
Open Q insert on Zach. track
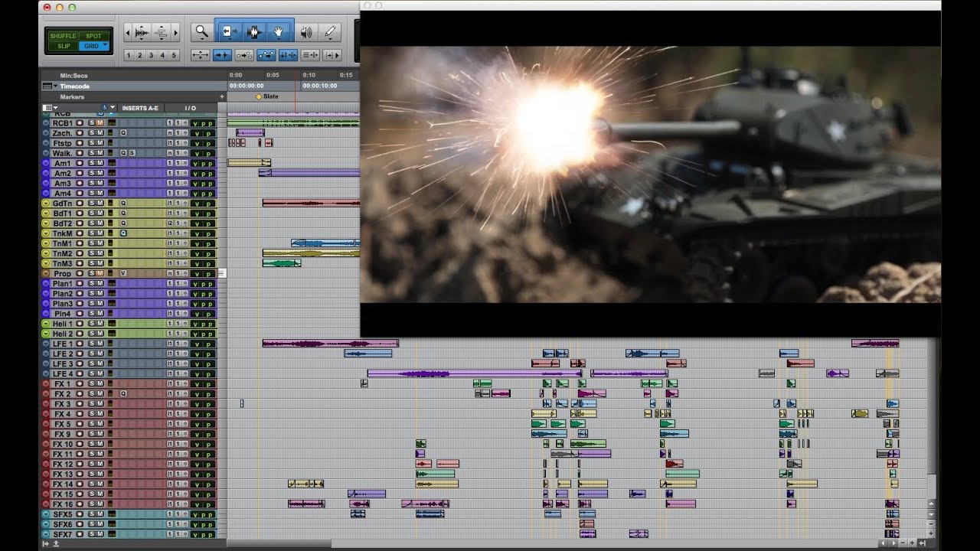[x=123, y=133]
